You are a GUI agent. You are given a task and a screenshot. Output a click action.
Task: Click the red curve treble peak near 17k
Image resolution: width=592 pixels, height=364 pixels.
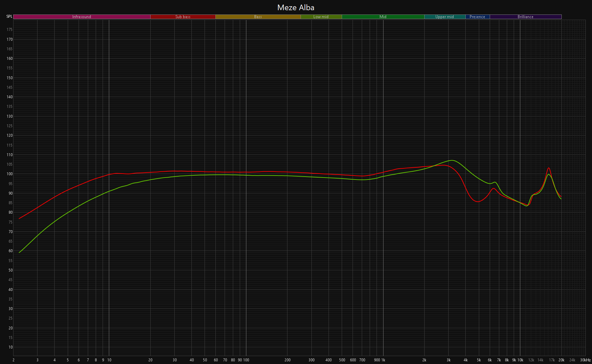[549, 168]
